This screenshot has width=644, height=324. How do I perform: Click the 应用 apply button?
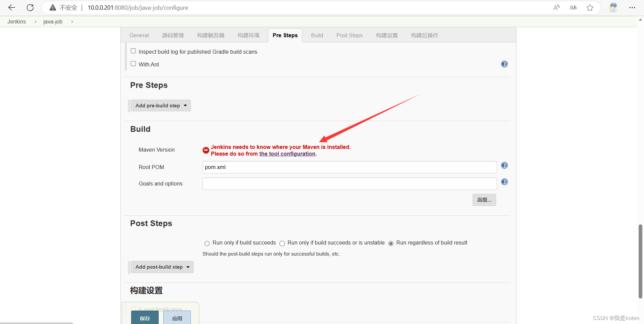click(x=177, y=318)
